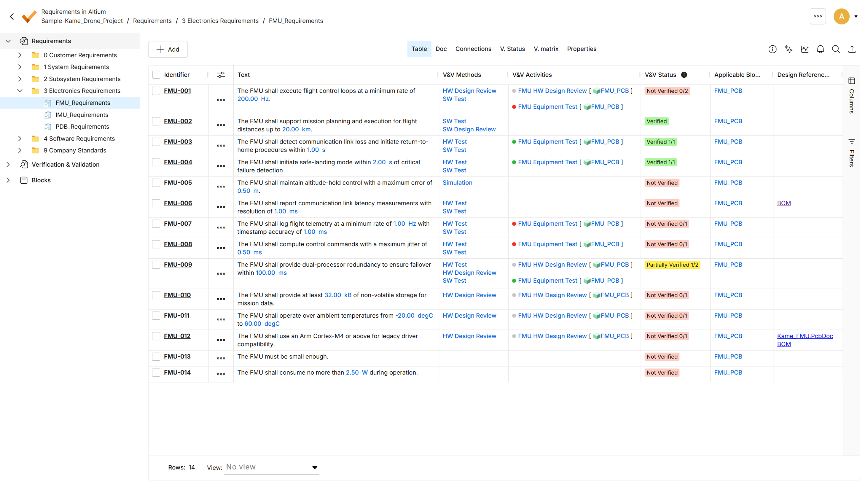This screenshot has width=868, height=488.
Task: Open Kame_FMU.PcbDoc design reference link
Action: pyautogui.click(x=805, y=336)
